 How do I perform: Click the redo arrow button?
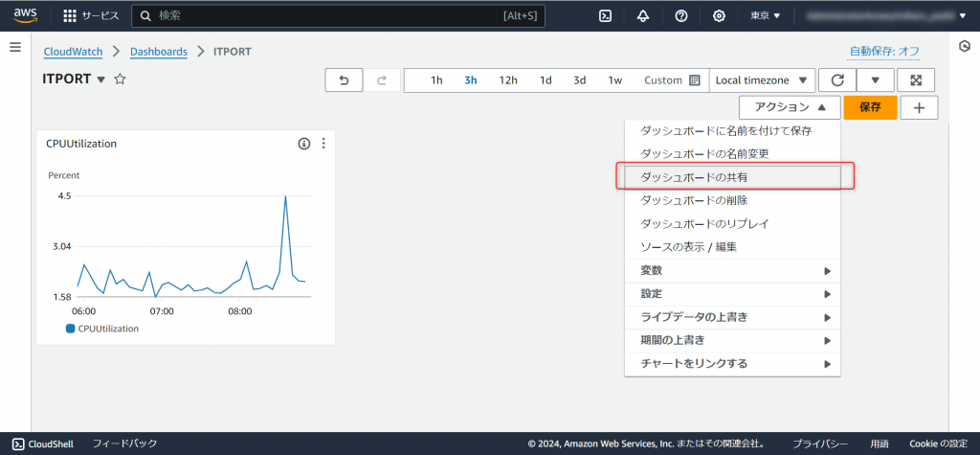tap(382, 80)
